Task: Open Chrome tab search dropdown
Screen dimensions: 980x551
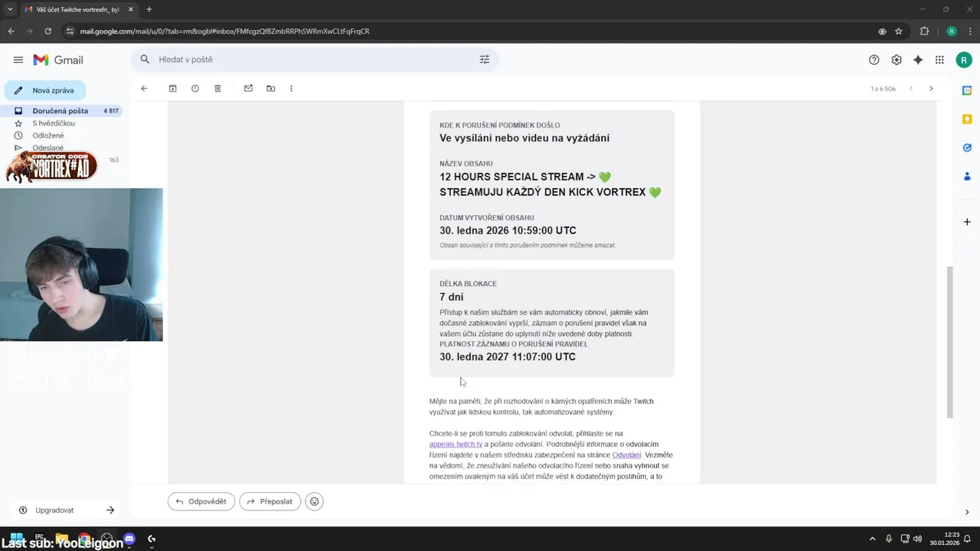Action: [10, 9]
